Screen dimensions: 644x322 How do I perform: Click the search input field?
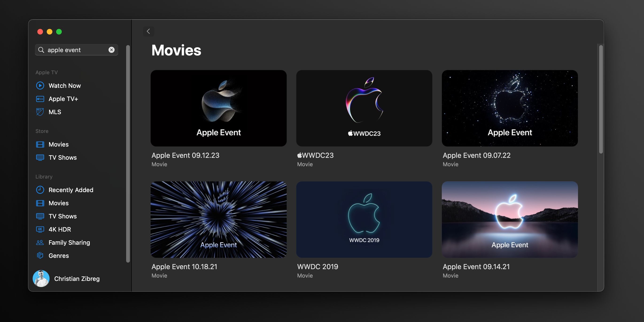(x=75, y=50)
